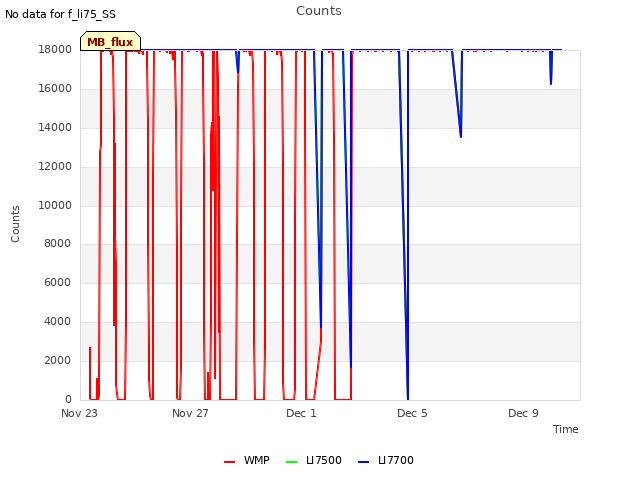Click the Nov 27 x-axis tick label
This screenshot has width=640, height=480.
190,413
